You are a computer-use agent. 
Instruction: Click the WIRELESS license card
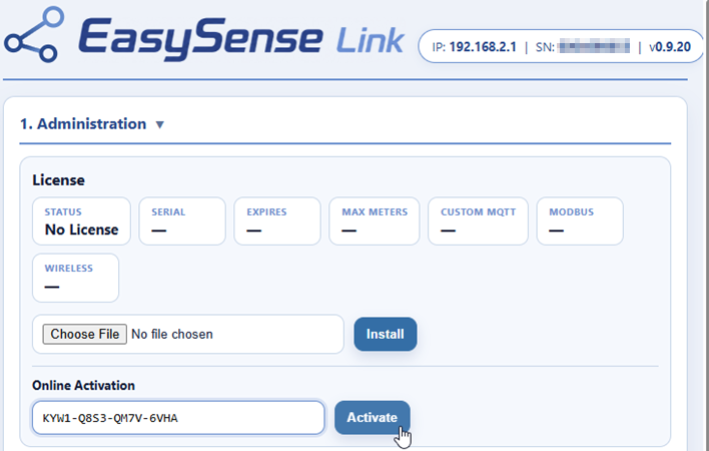[76, 278]
